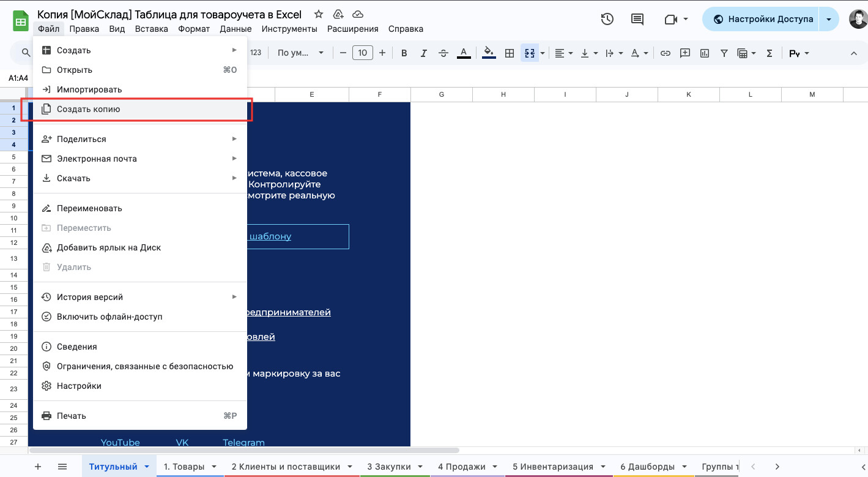Select Переименовать in File menu
868x477 pixels.
pos(139,208)
